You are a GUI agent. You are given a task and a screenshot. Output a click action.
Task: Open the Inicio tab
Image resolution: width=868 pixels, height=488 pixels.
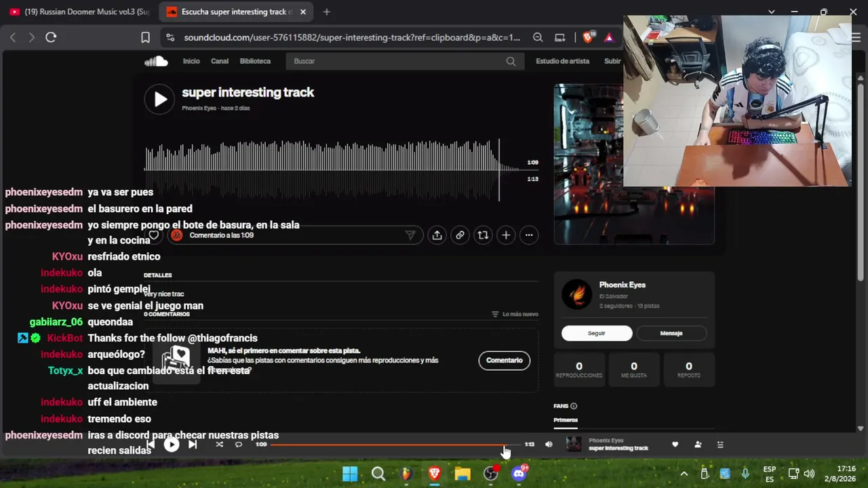(191, 61)
